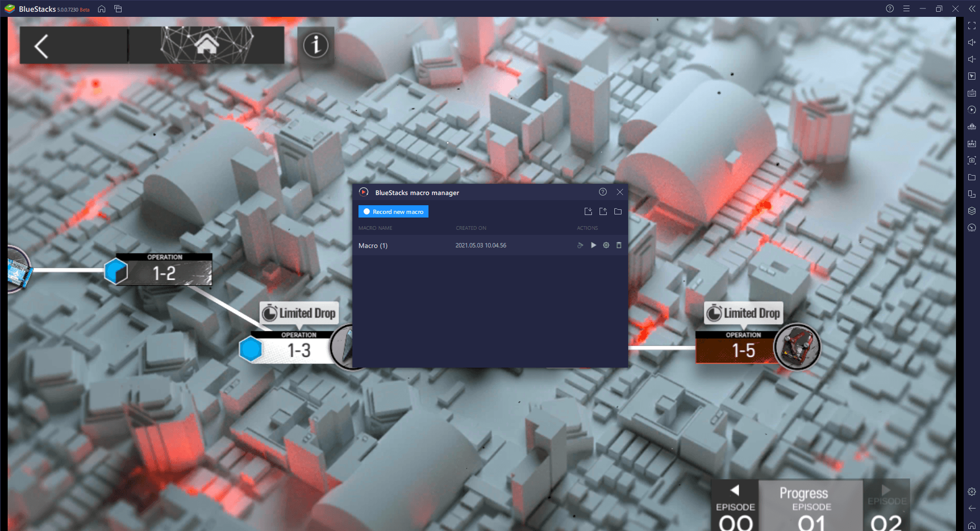Open Macro (1) script/run-on-start icon
Screen dimensions: 980x531
tap(580, 245)
